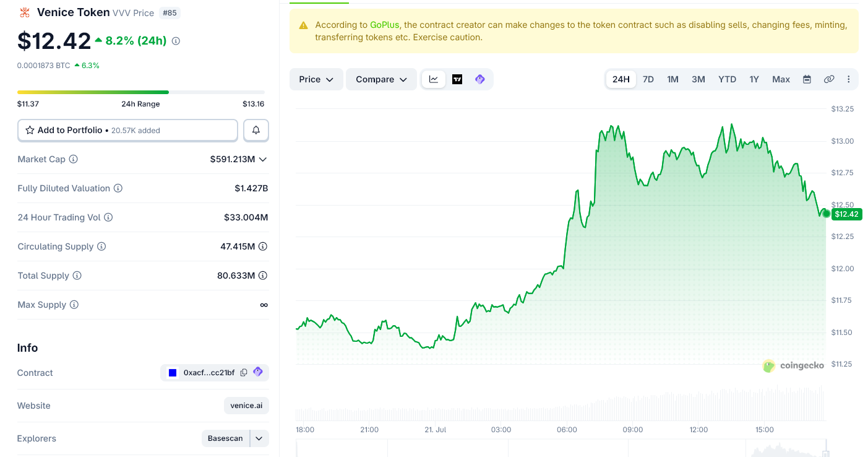The height and width of the screenshot is (457, 868).
Task: Click info icon next to 47.415M value
Action: pyautogui.click(x=263, y=246)
